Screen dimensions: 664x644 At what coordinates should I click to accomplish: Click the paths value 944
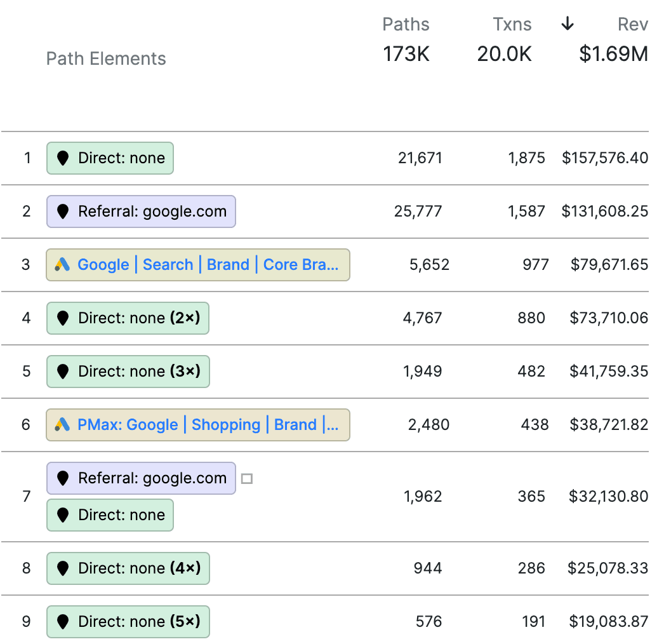428,568
